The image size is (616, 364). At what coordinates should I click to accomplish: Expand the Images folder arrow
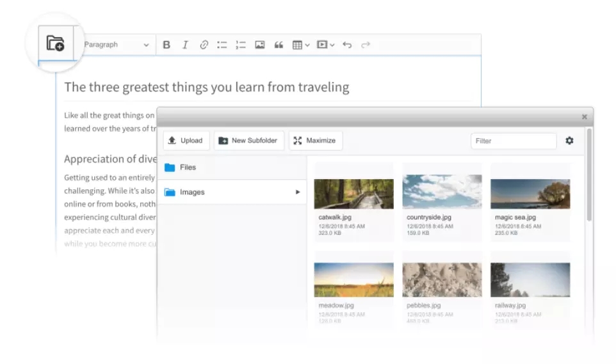point(298,192)
